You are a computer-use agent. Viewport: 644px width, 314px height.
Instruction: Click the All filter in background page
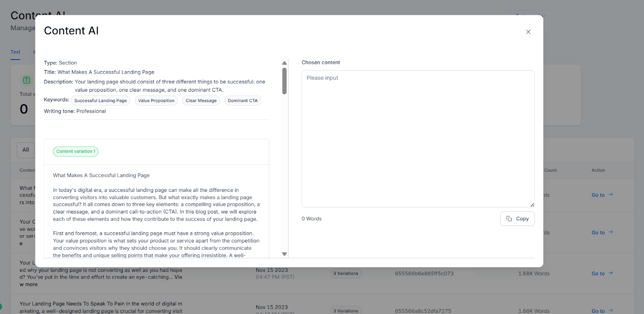click(x=26, y=150)
